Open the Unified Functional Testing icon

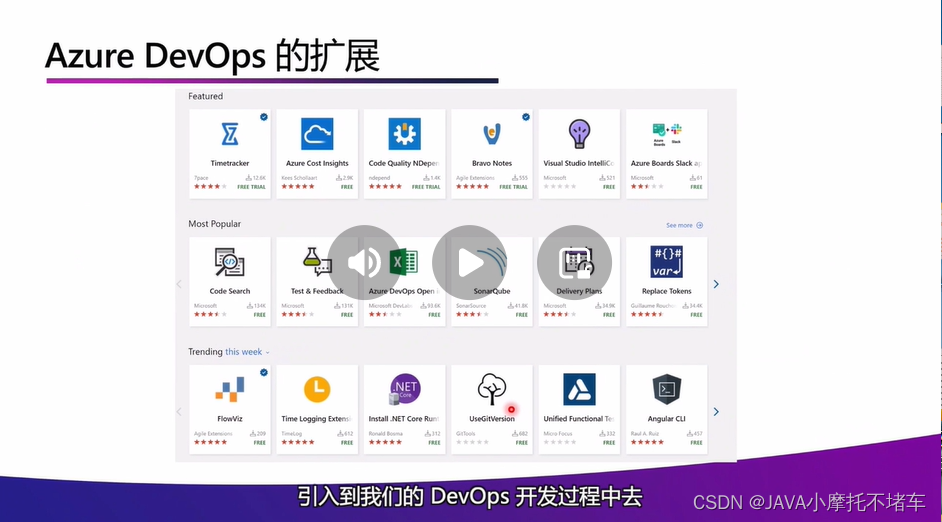[x=579, y=389]
